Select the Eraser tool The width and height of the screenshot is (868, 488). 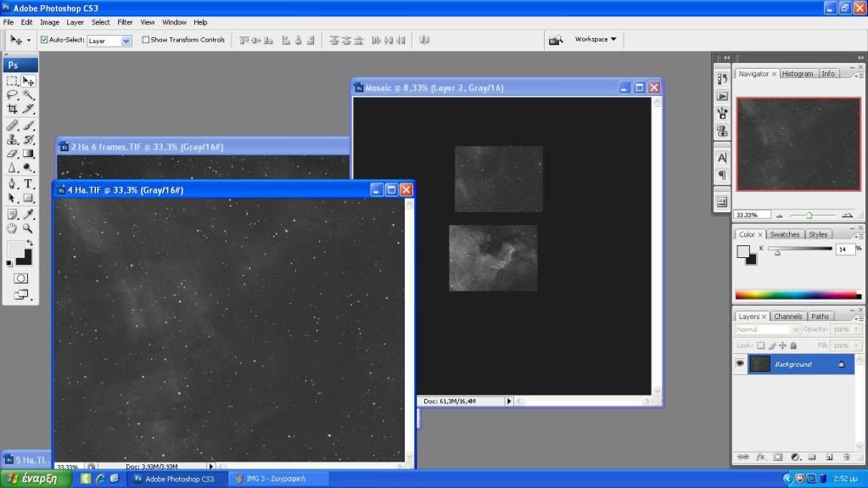12,154
